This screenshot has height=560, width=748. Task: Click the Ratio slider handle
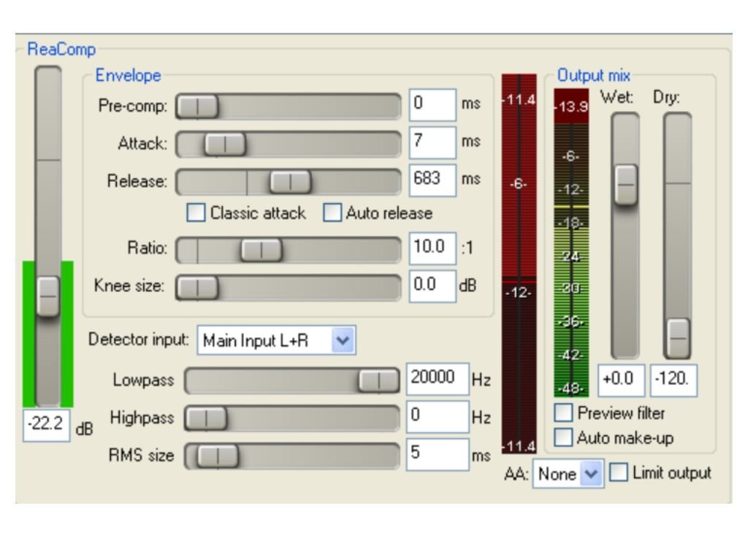tap(262, 250)
